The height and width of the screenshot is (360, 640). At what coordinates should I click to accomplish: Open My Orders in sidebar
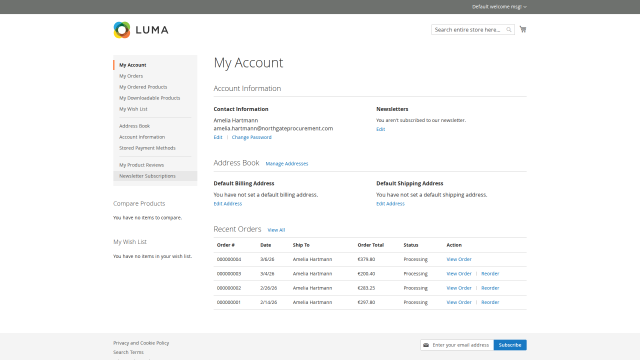(131, 76)
